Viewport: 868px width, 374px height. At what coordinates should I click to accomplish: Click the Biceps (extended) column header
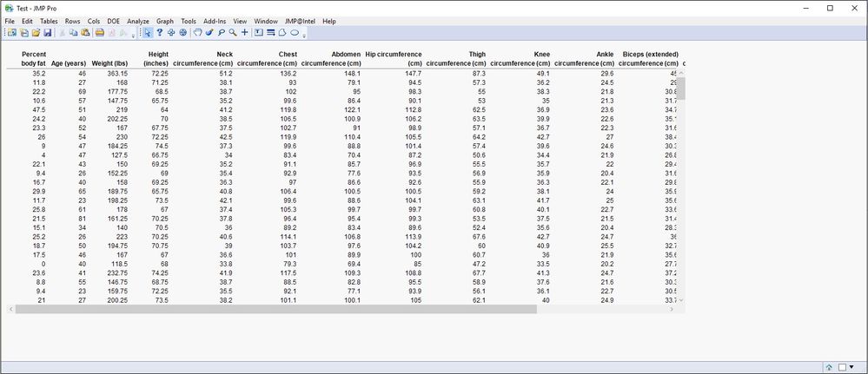tap(649, 59)
